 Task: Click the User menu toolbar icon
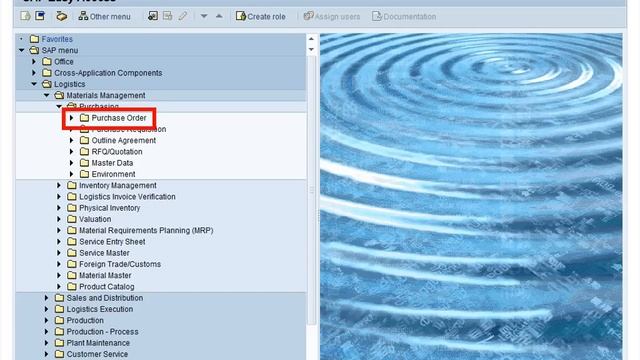click(25, 16)
